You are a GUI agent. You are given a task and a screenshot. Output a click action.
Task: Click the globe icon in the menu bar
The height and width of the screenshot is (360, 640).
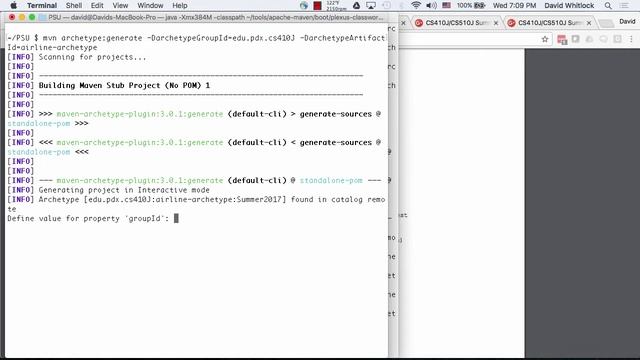303,5
